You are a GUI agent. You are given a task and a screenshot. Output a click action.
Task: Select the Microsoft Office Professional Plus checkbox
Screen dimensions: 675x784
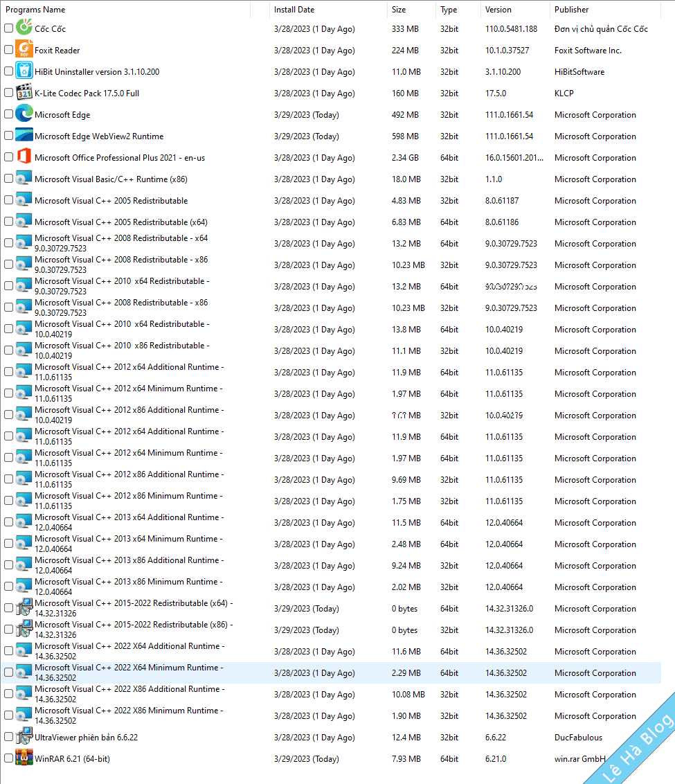(8, 157)
